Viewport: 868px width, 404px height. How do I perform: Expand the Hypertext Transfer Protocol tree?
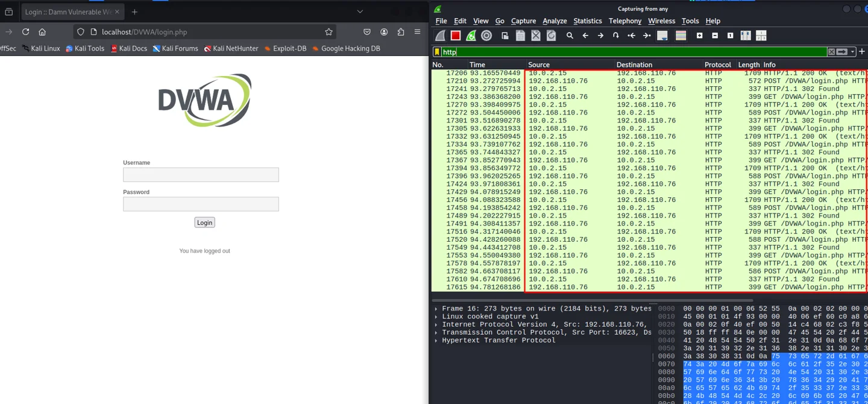click(436, 340)
